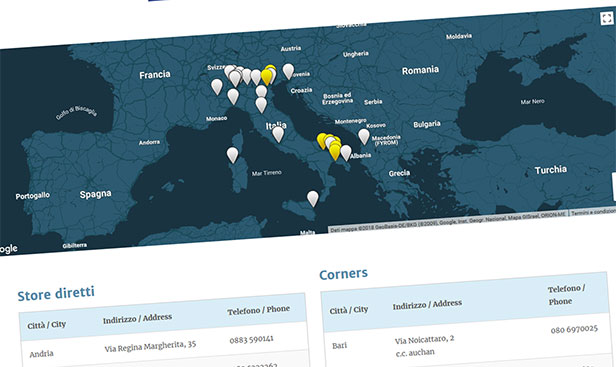Select the address Via Regina Margherita, 35

[x=150, y=346]
